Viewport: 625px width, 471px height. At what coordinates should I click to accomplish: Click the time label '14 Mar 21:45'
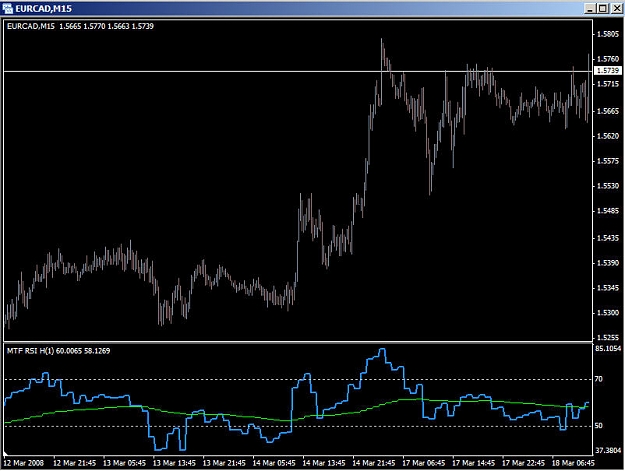click(x=373, y=463)
